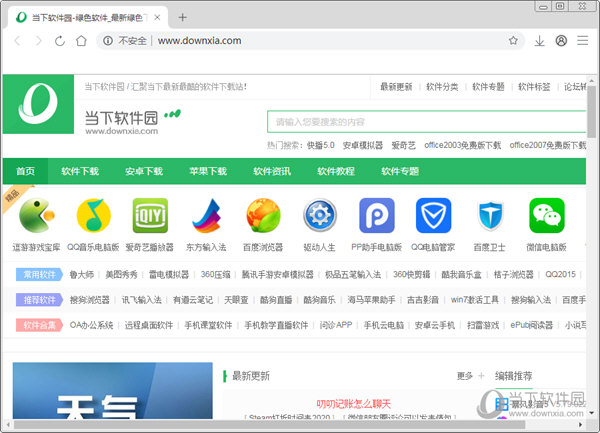Select 软件下载 navigation tab
This screenshot has height=433, width=600.
click(80, 171)
